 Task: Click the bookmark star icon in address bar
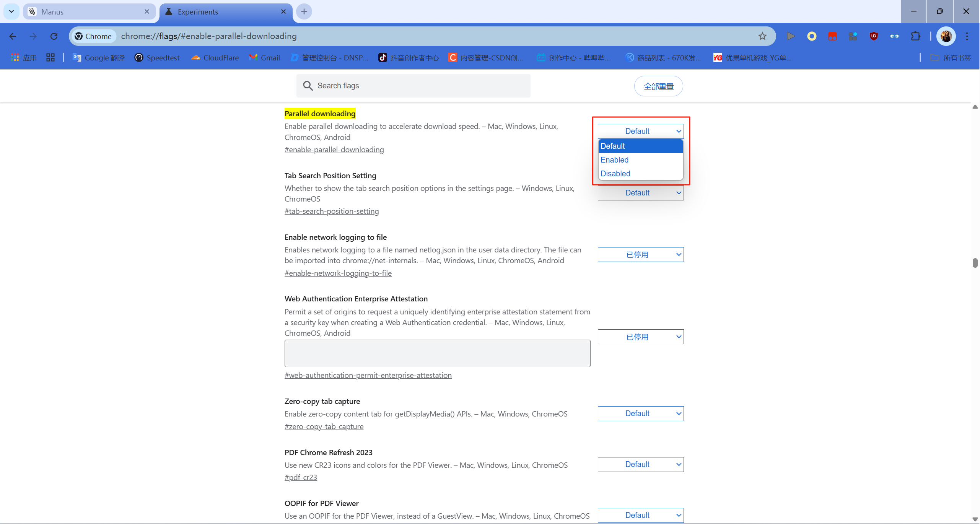[x=762, y=36]
